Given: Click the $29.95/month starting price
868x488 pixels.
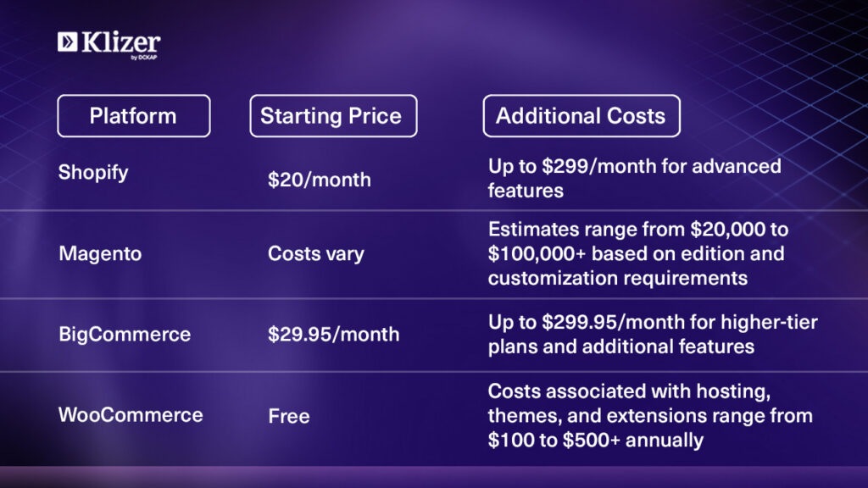Looking at the screenshot, I should [x=333, y=334].
